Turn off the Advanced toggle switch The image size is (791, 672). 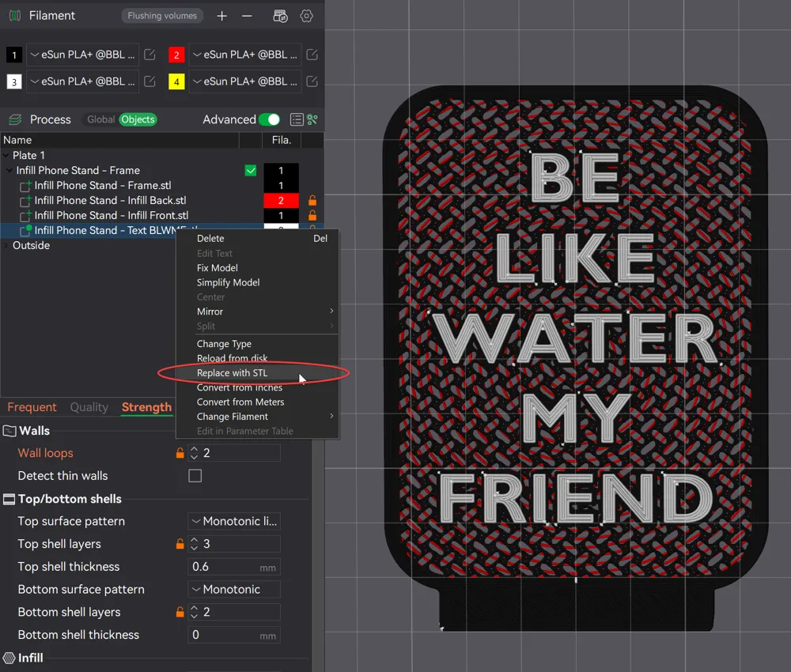coord(269,119)
